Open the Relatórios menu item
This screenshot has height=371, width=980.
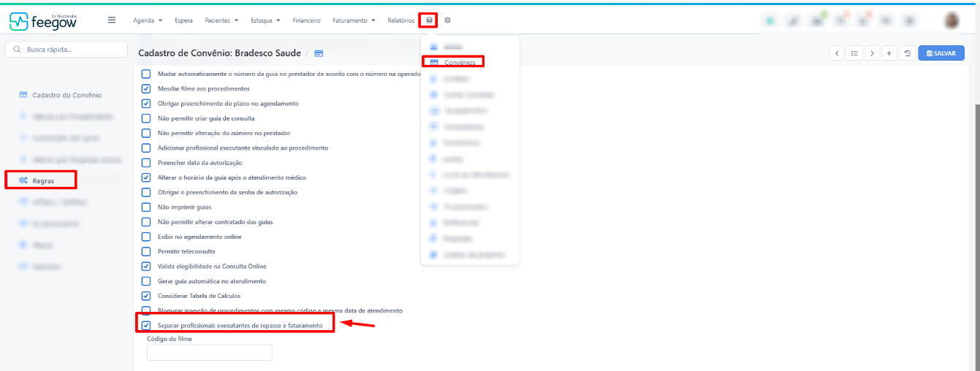(x=401, y=20)
